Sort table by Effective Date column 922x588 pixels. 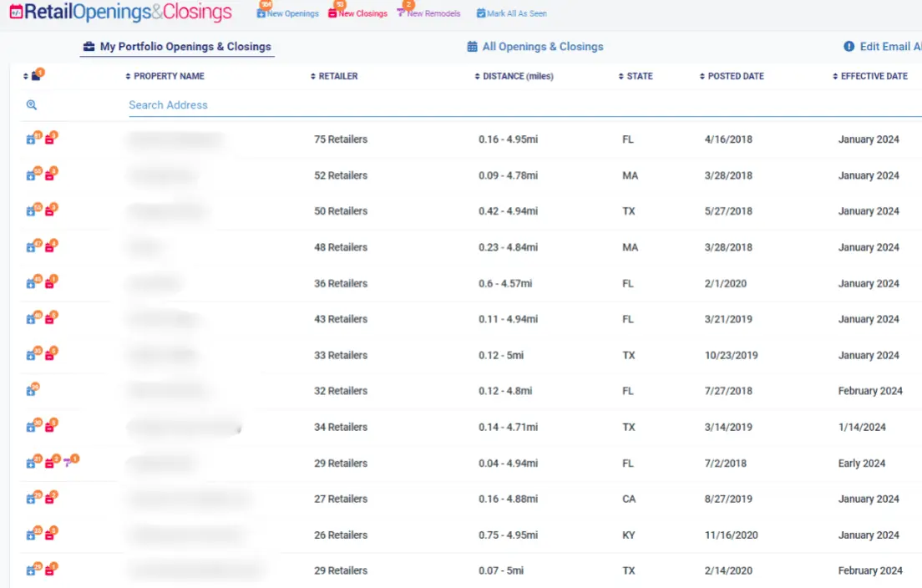pyautogui.click(x=870, y=76)
